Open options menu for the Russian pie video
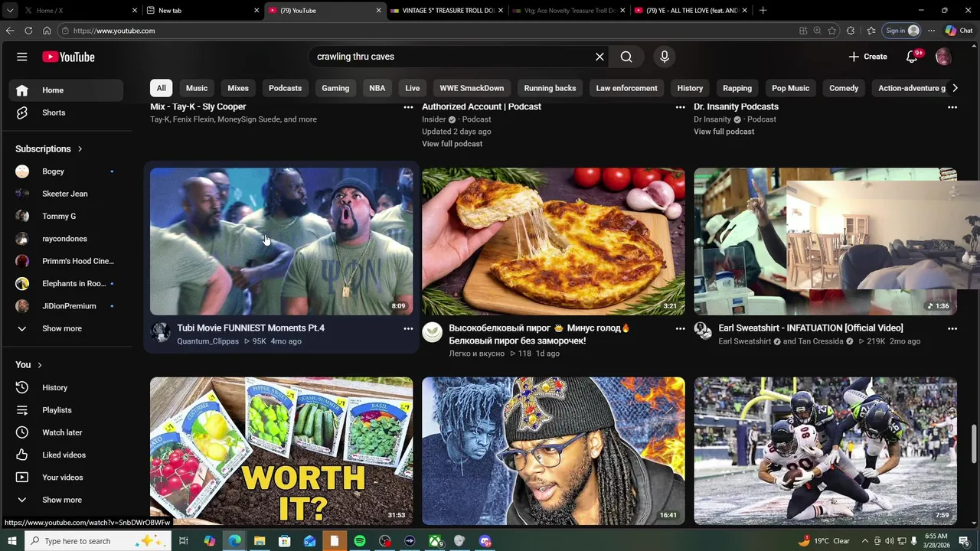The width and height of the screenshot is (980, 551). coord(680,328)
